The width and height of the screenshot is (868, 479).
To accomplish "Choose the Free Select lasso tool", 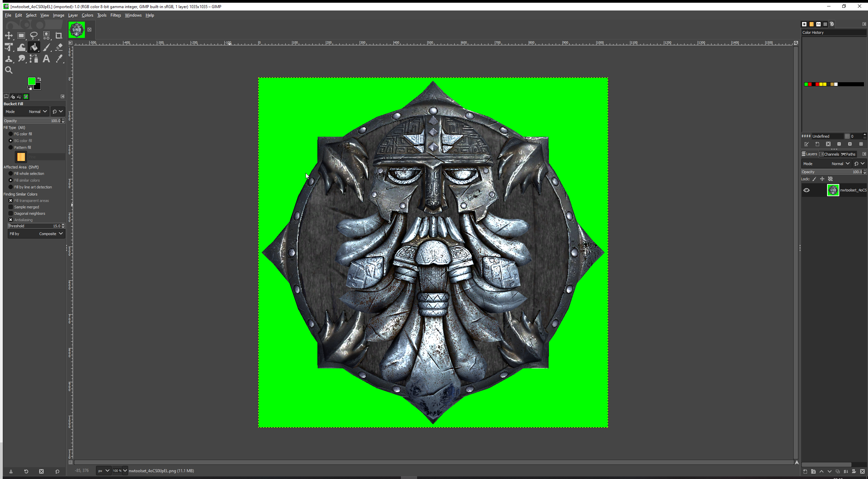I will point(34,36).
